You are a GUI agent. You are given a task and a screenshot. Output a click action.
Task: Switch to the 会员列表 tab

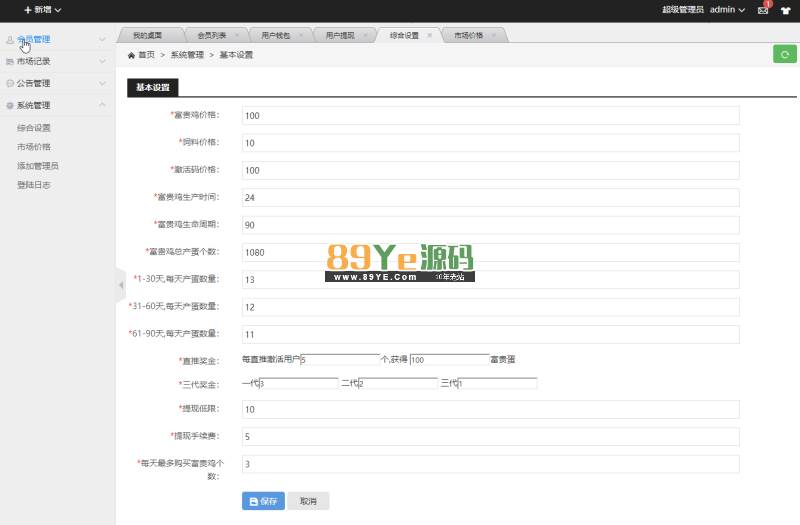pyautogui.click(x=211, y=35)
